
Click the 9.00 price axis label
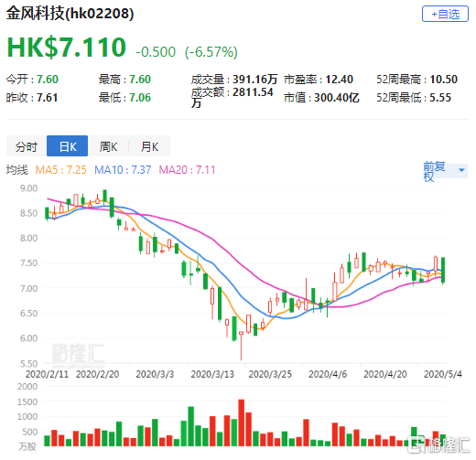pyautogui.click(x=29, y=188)
